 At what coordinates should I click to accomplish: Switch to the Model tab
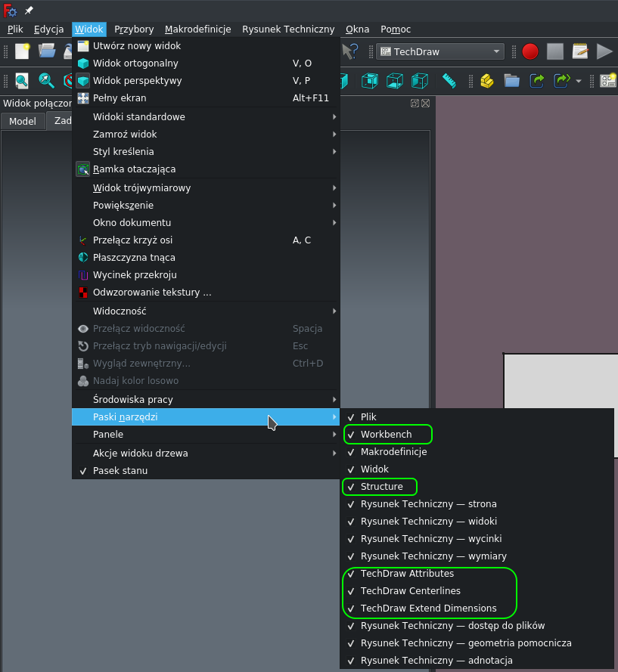[23, 120]
